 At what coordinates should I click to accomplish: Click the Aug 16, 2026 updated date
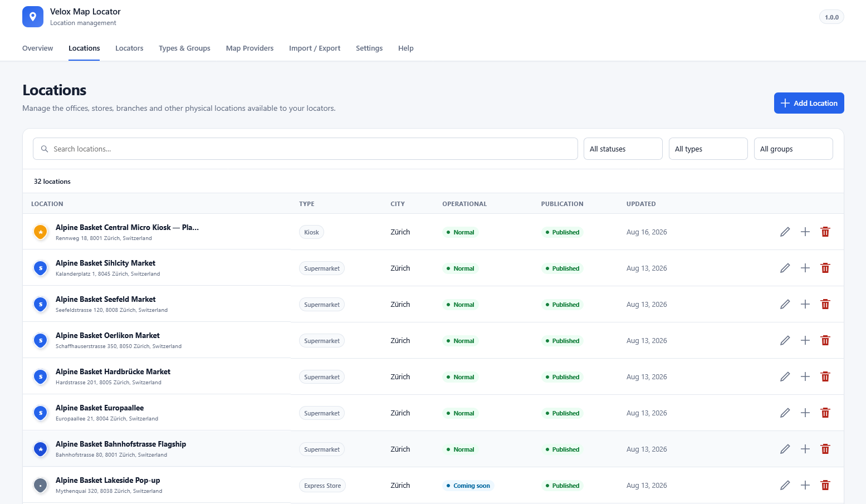(x=647, y=232)
